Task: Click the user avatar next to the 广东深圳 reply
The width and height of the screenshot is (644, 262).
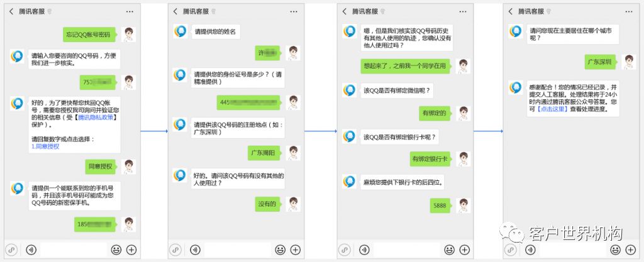Action: click(x=628, y=62)
